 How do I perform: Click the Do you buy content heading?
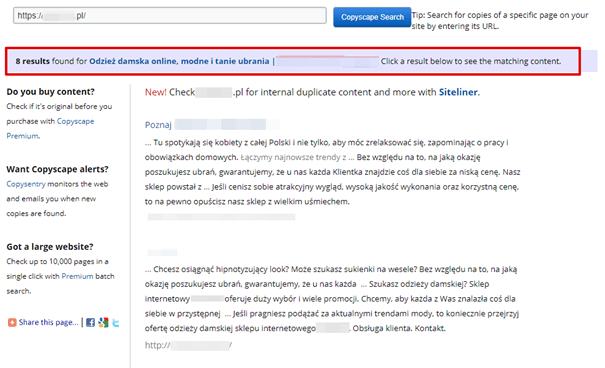(x=51, y=92)
